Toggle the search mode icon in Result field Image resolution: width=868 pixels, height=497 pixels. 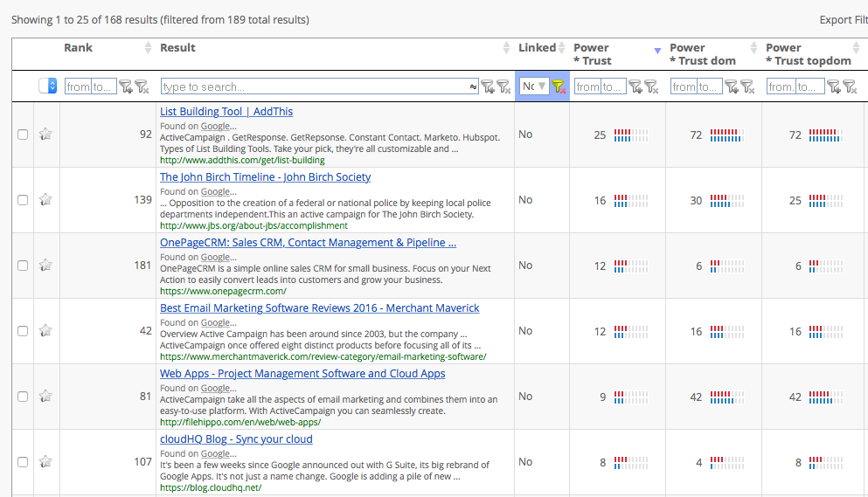tap(473, 86)
